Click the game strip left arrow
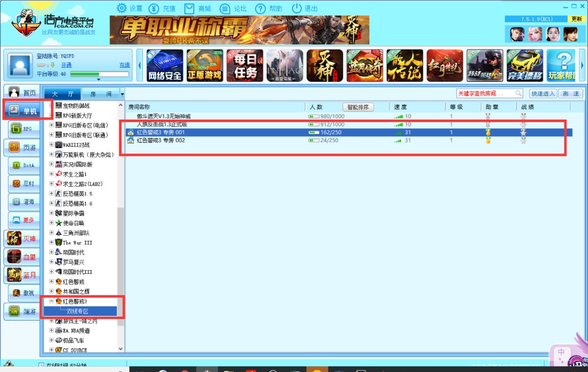This screenshot has height=372, width=588. tap(140, 65)
